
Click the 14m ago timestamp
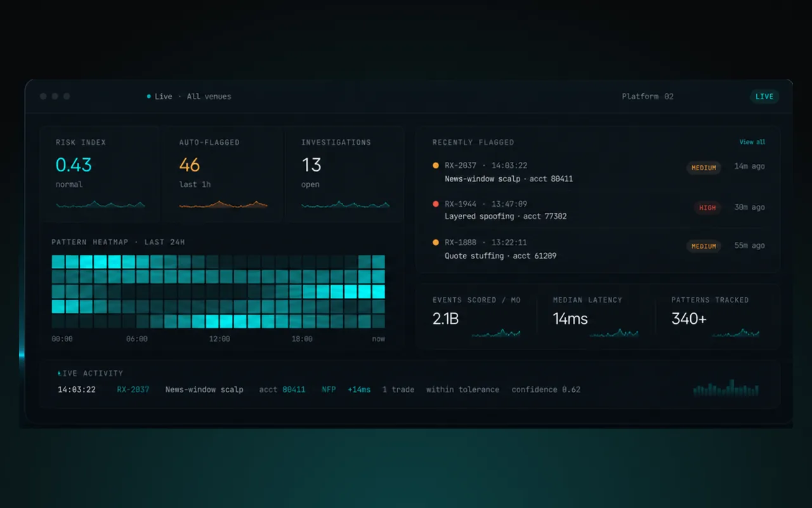click(750, 166)
